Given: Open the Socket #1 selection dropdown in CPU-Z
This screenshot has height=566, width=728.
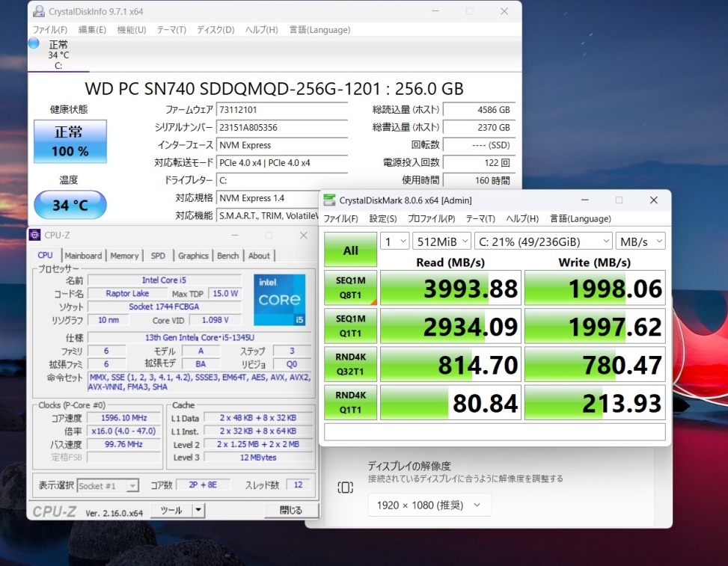Looking at the screenshot, I should click(x=108, y=486).
